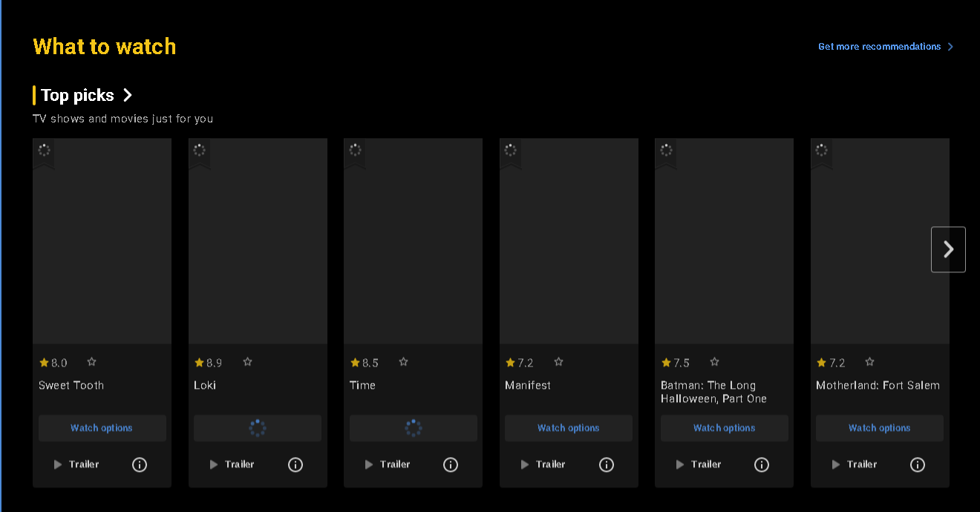Rate Time using the empty star
This screenshot has height=512, width=980.
[403, 362]
